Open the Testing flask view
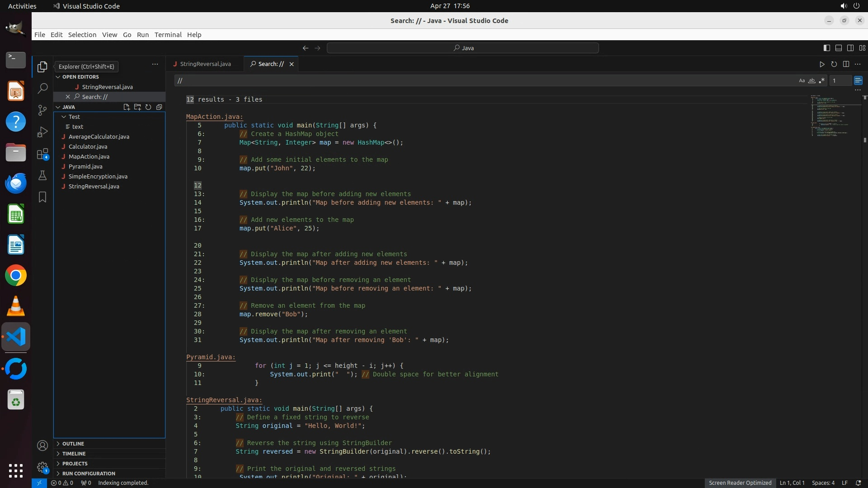Viewport: 868px width, 488px height. click(42, 175)
